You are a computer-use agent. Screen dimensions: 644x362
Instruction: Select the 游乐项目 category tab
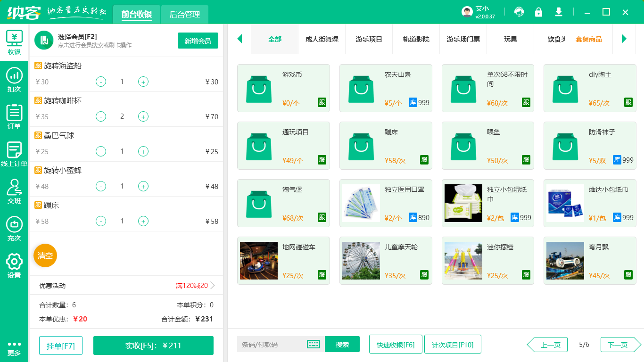369,39
